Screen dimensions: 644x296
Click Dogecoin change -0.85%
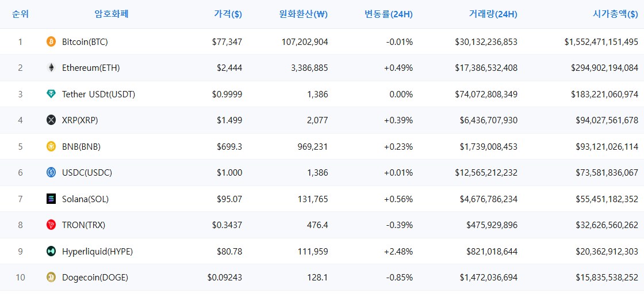pyautogui.click(x=400, y=278)
